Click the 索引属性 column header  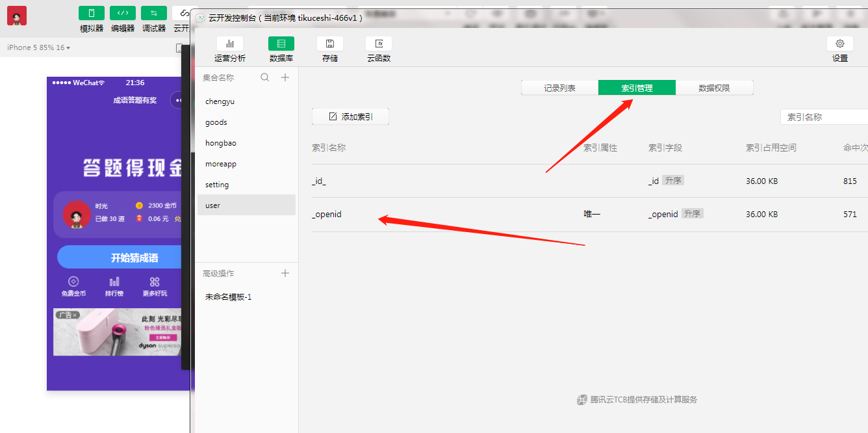[600, 148]
